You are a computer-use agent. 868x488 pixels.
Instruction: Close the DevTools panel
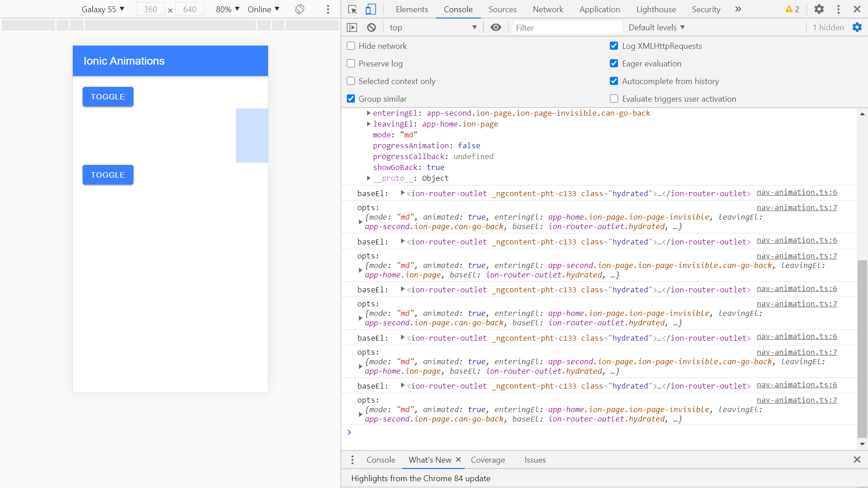857,9
